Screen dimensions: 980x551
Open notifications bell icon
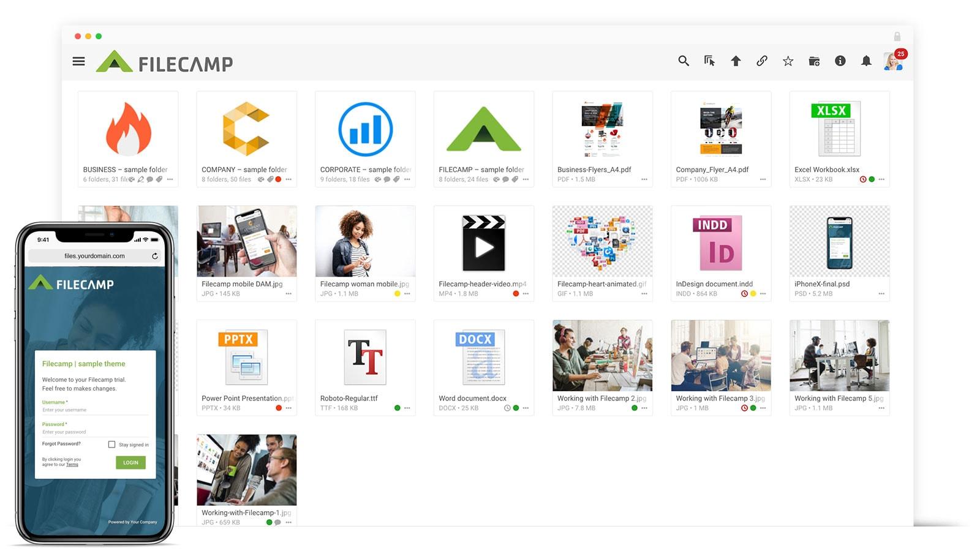pos(866,61)
